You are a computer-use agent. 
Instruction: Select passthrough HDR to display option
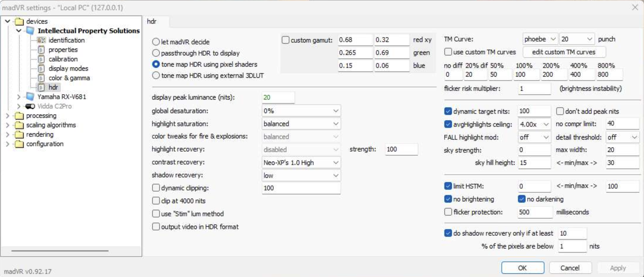point(156,53)
